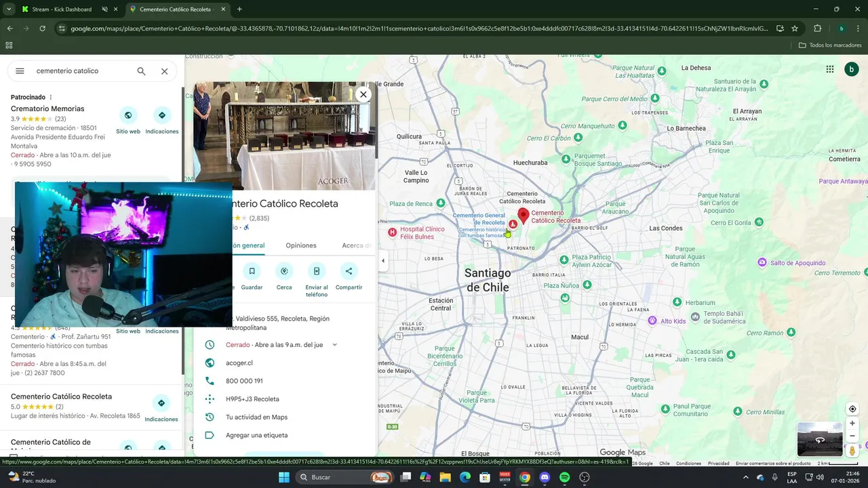Open Todos los marcadores folder
This screenshot has height=488, width=868.
click(x=830, y=45)
